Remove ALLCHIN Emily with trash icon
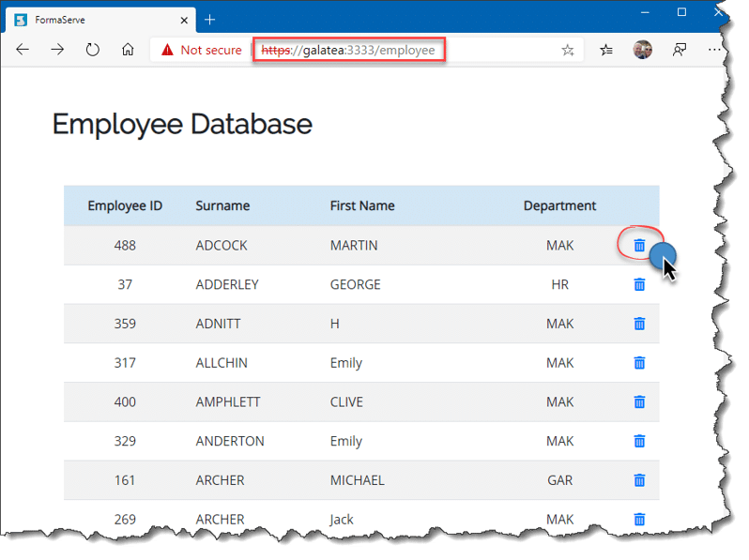This screenshot has width=749, height=560. (x=639, y=363)
